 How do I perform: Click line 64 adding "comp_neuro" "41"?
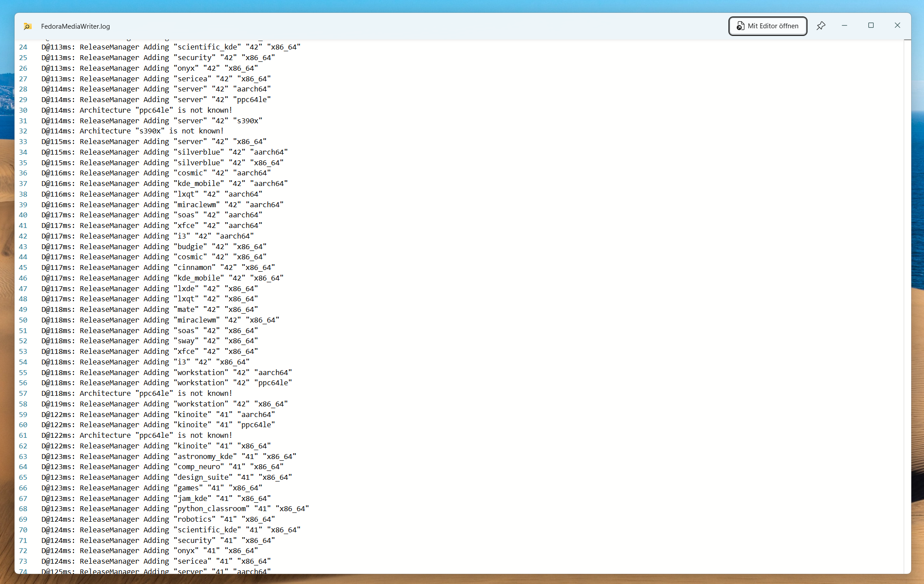click(x=163, y=467)
